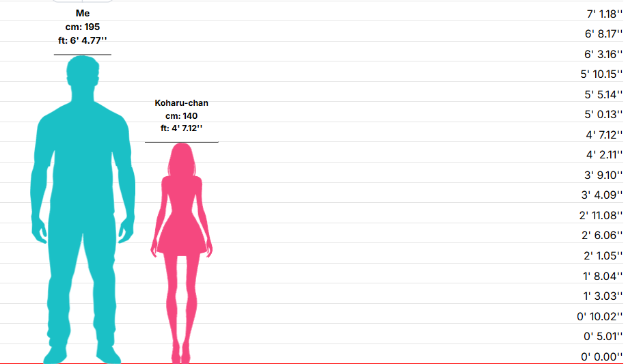
Task: Click the 1' 3.03'' scale label
Action: coord(603,296)
